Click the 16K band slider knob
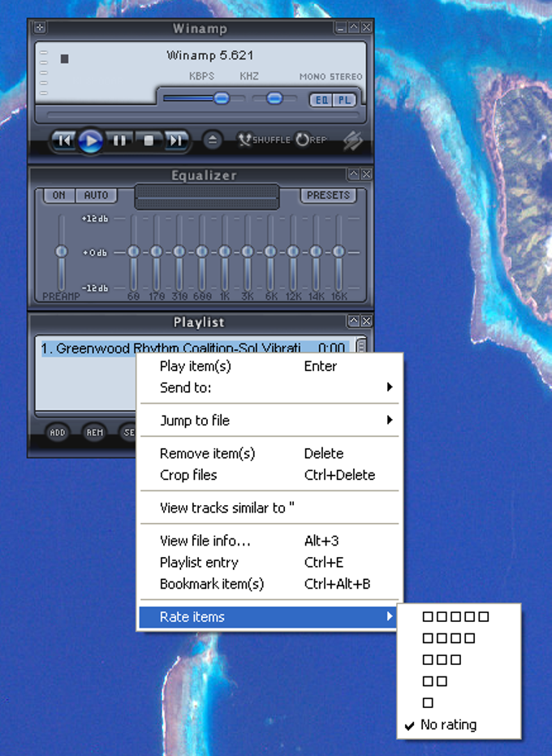This screenshot has width=552, height=756. [x=339, y=251]
